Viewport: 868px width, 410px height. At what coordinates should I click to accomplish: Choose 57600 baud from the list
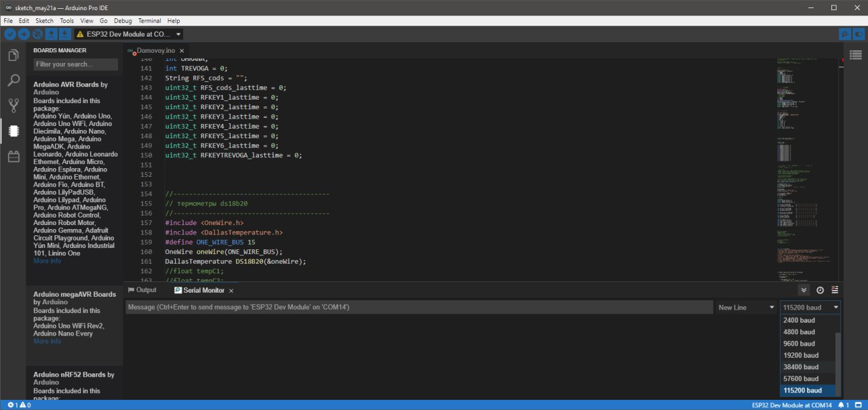click(x=808, y=378)
